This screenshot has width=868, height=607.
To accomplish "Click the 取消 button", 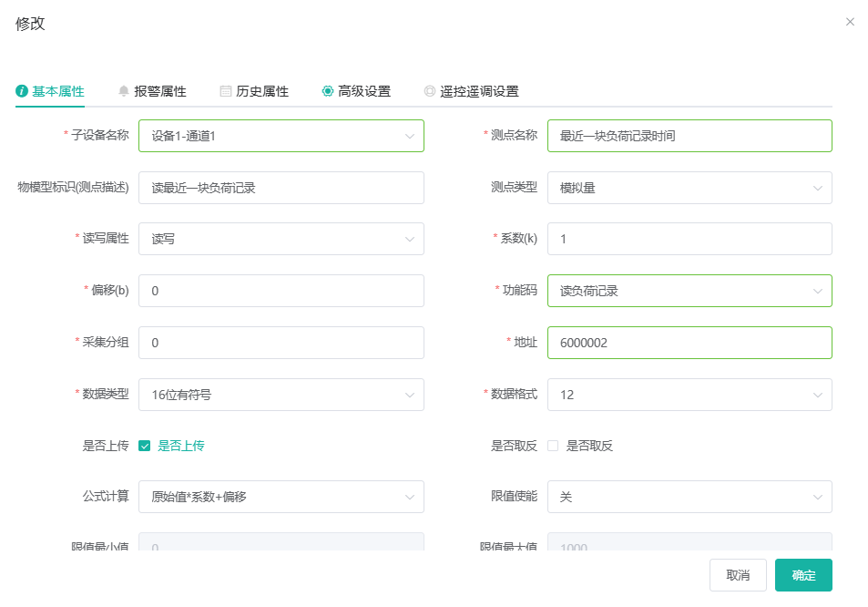I will click(x=738, y=575).
